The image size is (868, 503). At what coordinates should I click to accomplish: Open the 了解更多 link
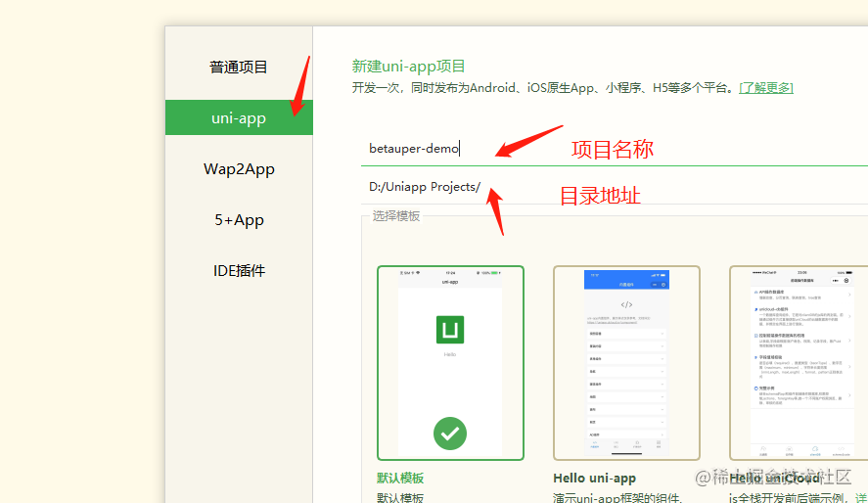pos(766,88)
